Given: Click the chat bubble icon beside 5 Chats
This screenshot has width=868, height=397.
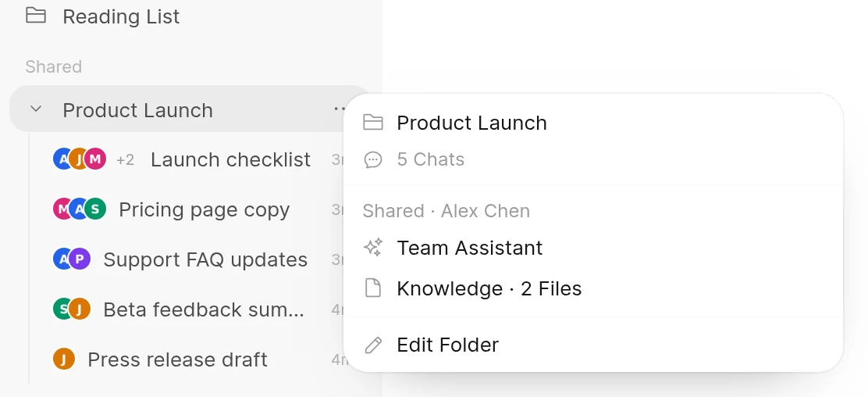Looking at the screenshot, I should pos(373,159).
